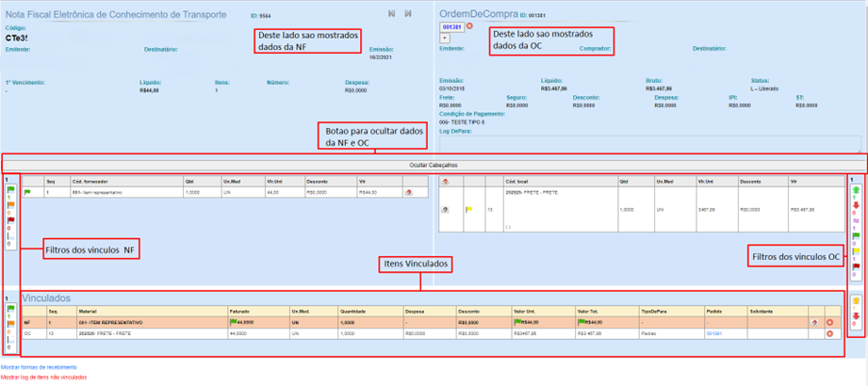Click the action icon in OC item row
Screen dimensions: 868x386
click(x=445, y=210)
